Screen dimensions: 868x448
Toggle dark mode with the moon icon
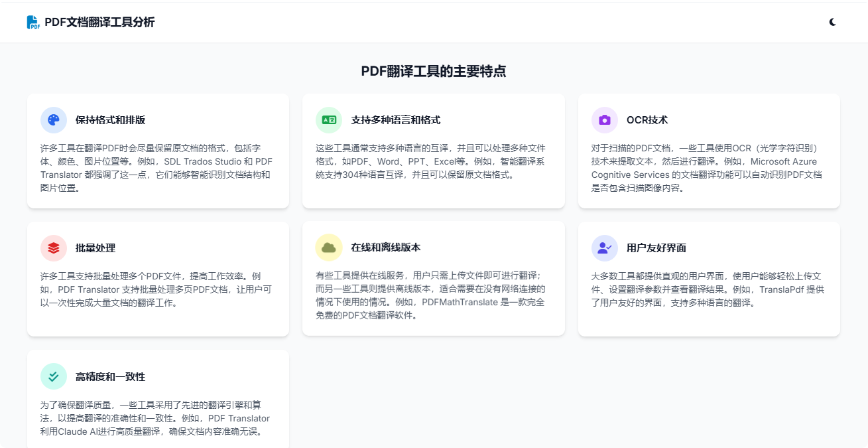tap(833, 22)
